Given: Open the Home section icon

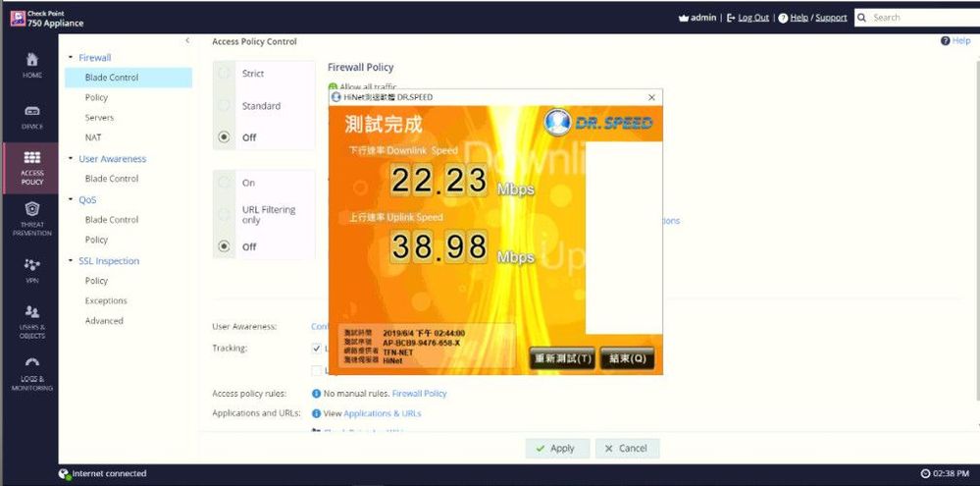Looking at the screenshot, I should [x=31, y=60].
